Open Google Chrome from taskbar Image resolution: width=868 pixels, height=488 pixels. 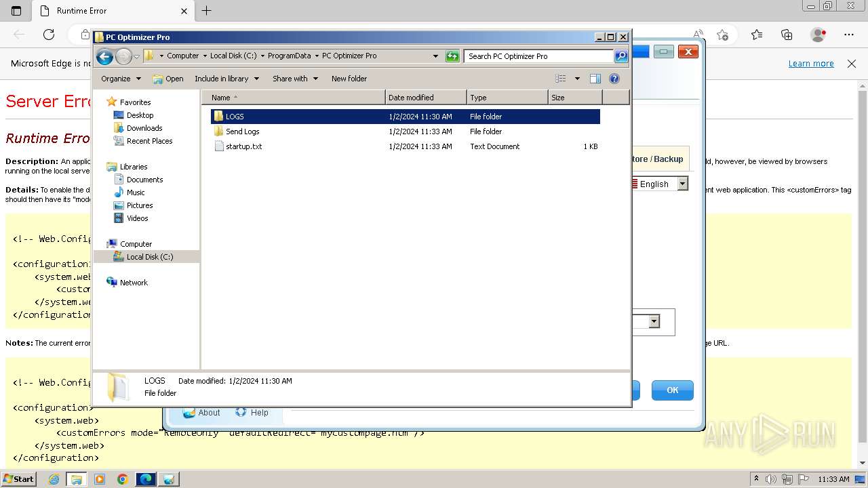point(123,479)
